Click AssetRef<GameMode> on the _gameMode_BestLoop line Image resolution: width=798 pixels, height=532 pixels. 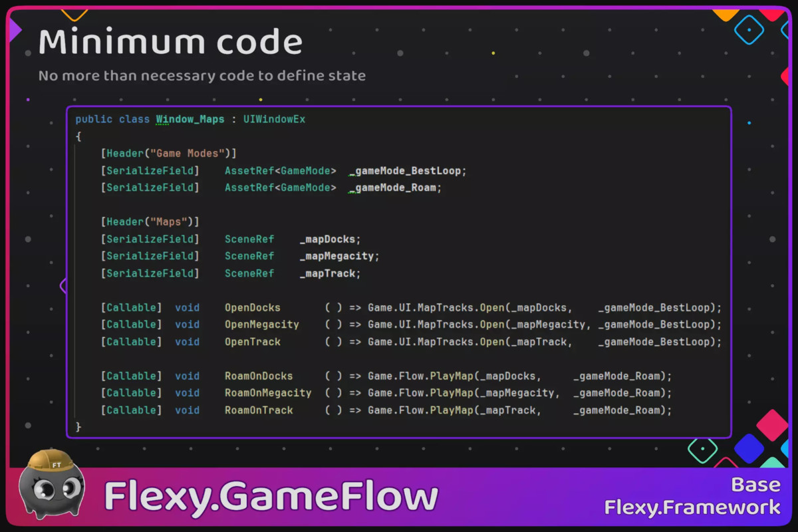coord(280,171)
